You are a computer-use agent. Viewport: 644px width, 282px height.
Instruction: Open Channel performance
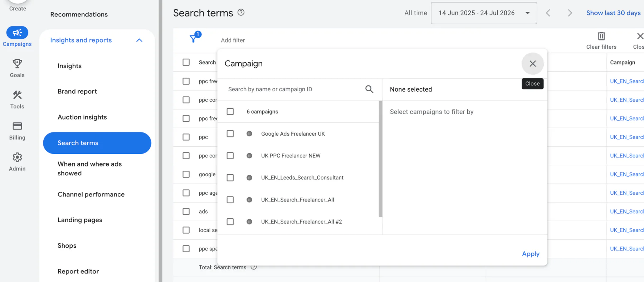[91, 194]
